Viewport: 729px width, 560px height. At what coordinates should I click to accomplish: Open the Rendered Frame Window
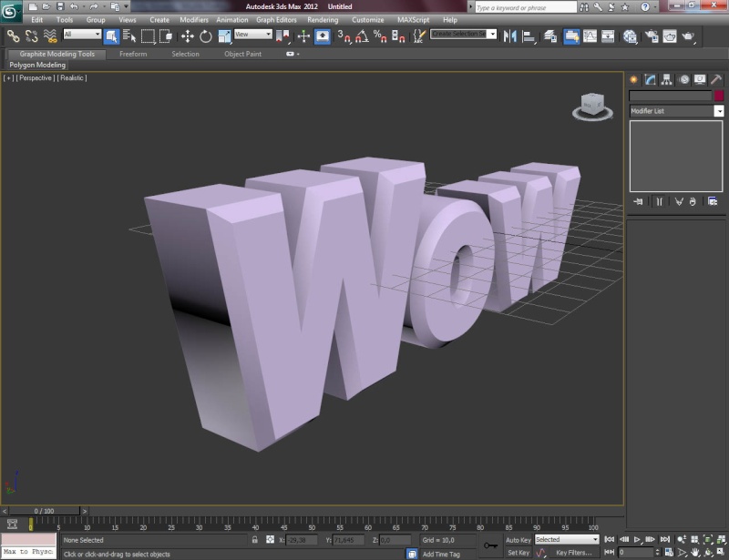tap(670, 36)
